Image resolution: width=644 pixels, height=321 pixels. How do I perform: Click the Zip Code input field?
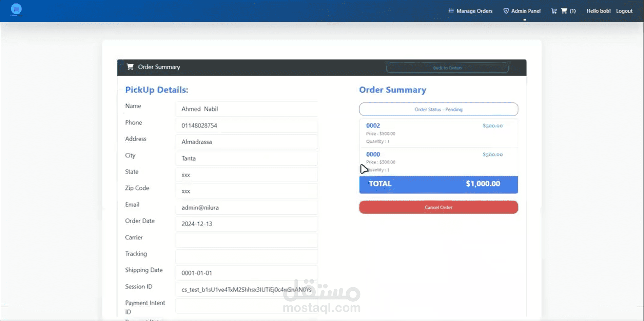coord(247,191)
